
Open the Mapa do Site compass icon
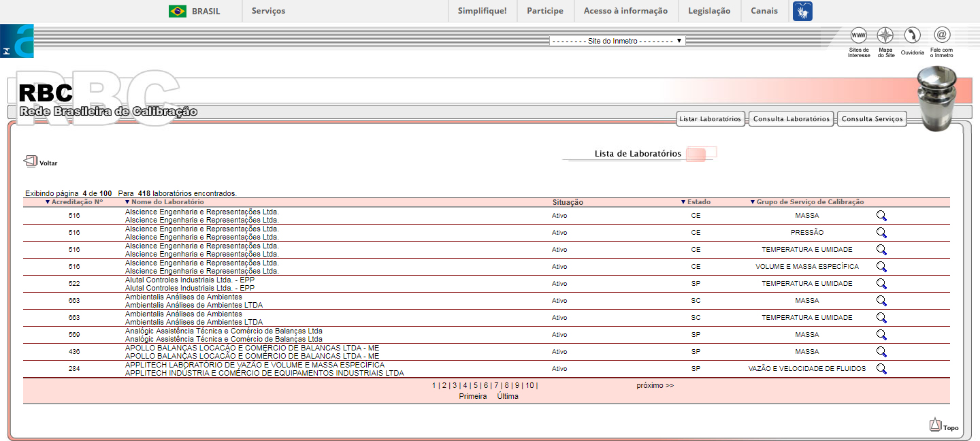coord(885,35)
